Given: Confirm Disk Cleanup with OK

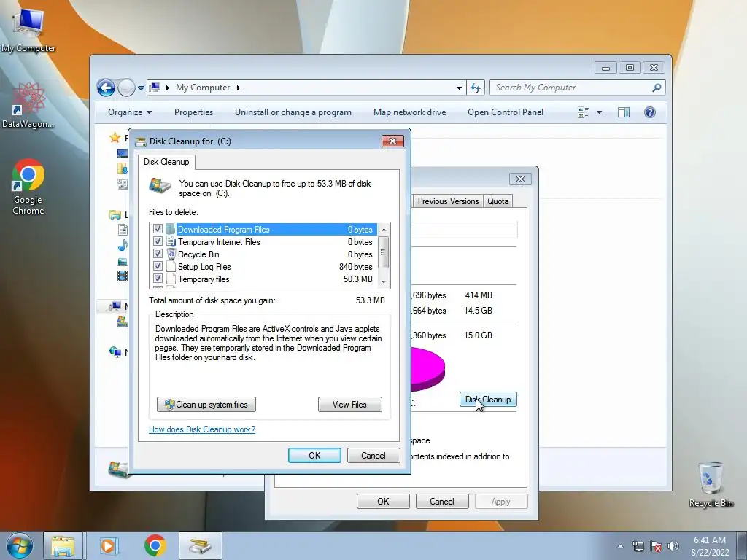Looking at the screenshot, I should 314,455.
